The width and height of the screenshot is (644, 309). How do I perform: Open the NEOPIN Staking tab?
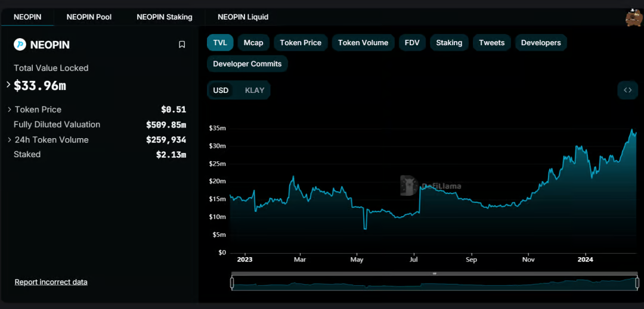165,17
